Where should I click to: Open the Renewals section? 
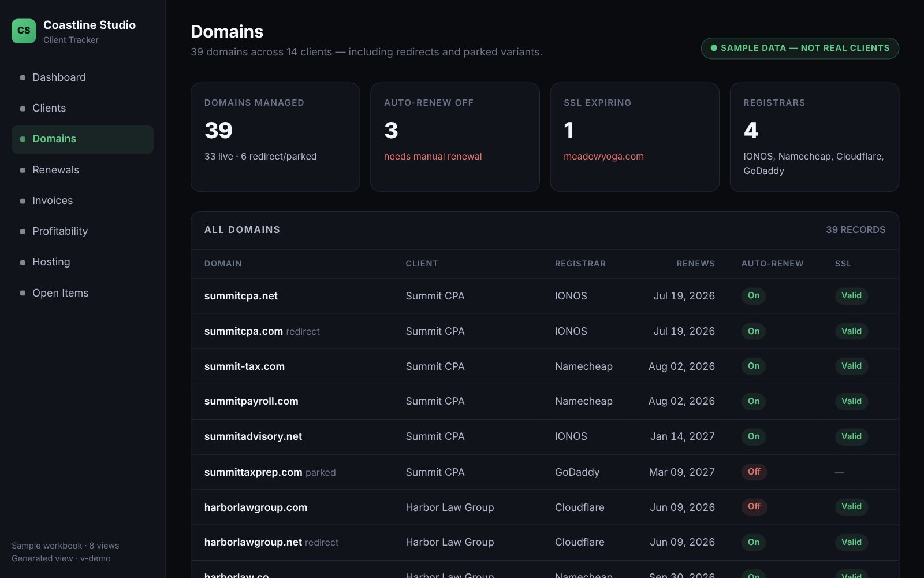pyautogui.click(x=83, y=170)
